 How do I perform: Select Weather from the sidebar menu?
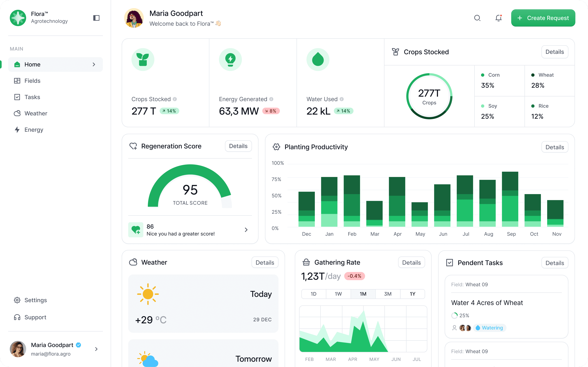point(36,113)
